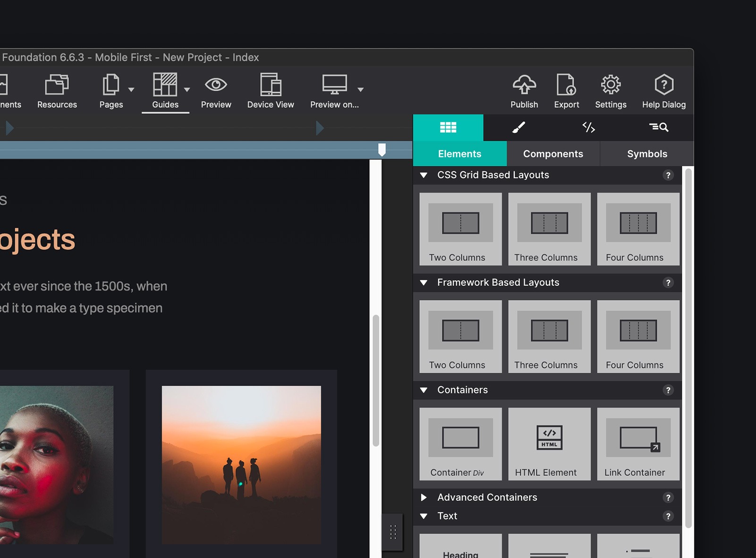The width and height of the screenshot is (756, 558).
Task: Open the code editor panel icon
Action: (x=588, y=128)
